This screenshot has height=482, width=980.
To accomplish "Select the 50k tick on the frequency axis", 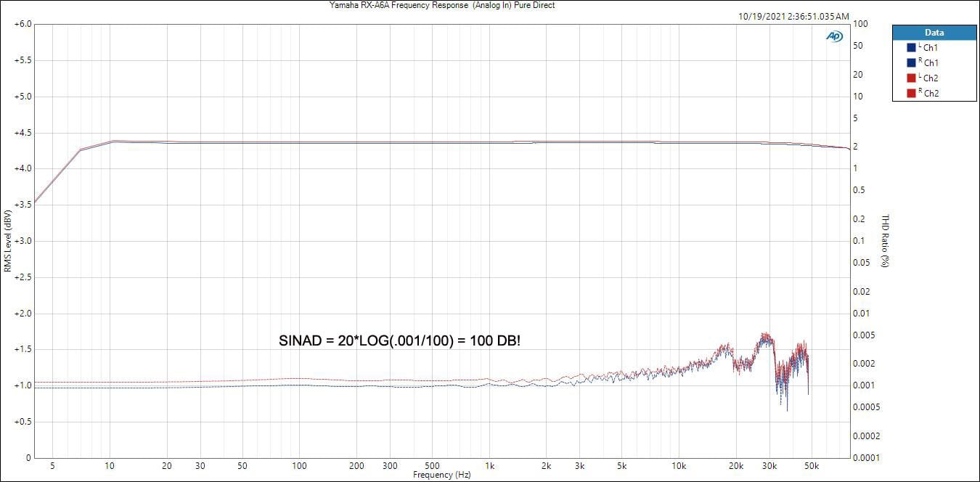I will click(812, 466).
